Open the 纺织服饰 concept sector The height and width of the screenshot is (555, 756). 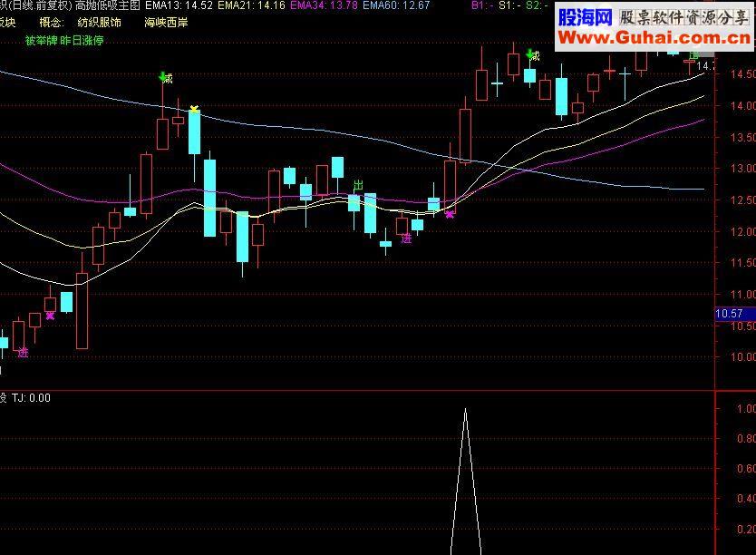[100, 23]
